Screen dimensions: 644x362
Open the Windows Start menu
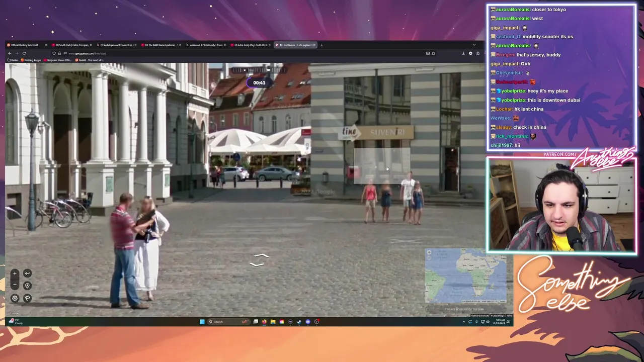[x=202, y=322]
